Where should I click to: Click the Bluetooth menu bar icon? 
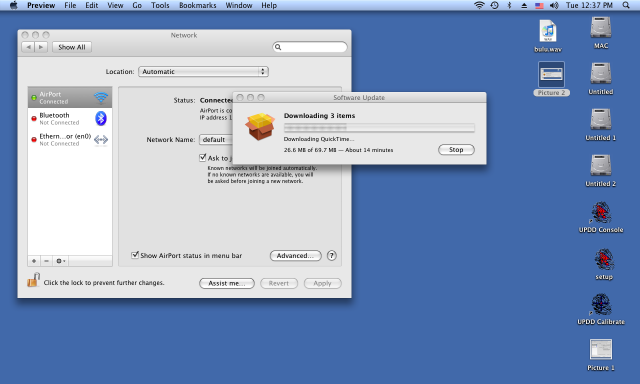point(509,5)
